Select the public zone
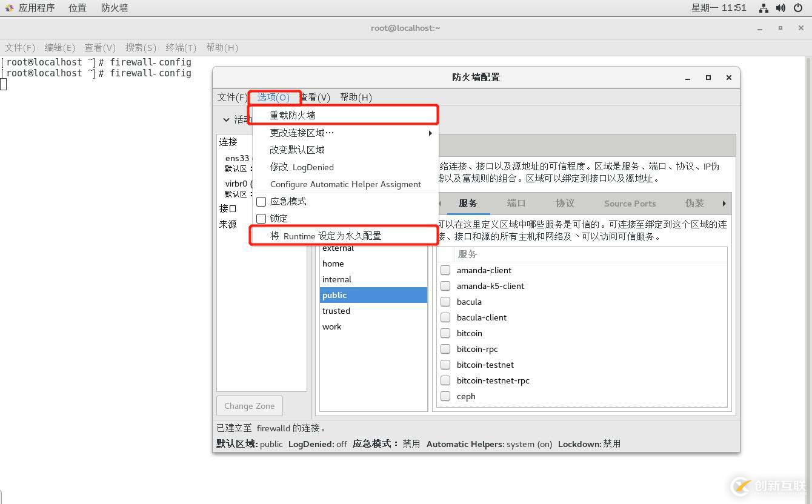812x504 pixels. coord(373,295)
